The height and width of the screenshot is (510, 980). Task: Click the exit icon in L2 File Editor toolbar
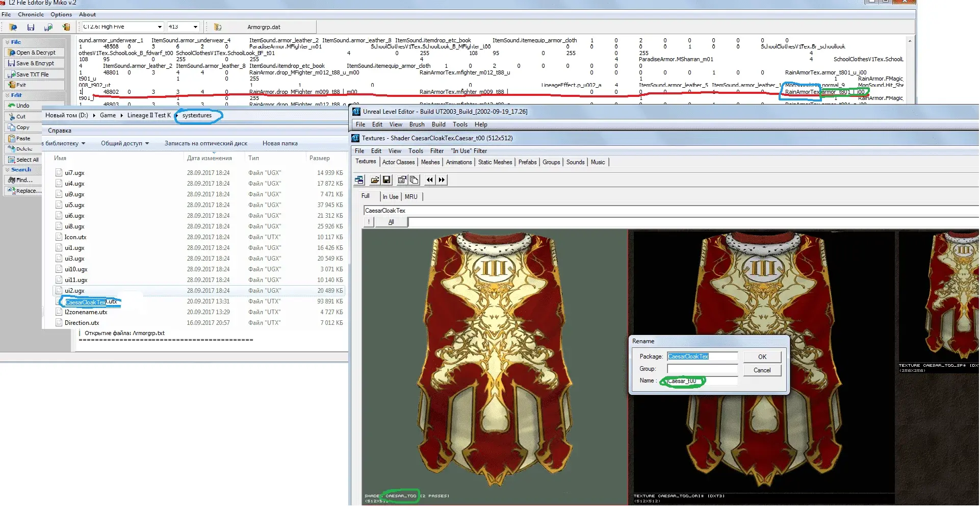tap(66, 27)
